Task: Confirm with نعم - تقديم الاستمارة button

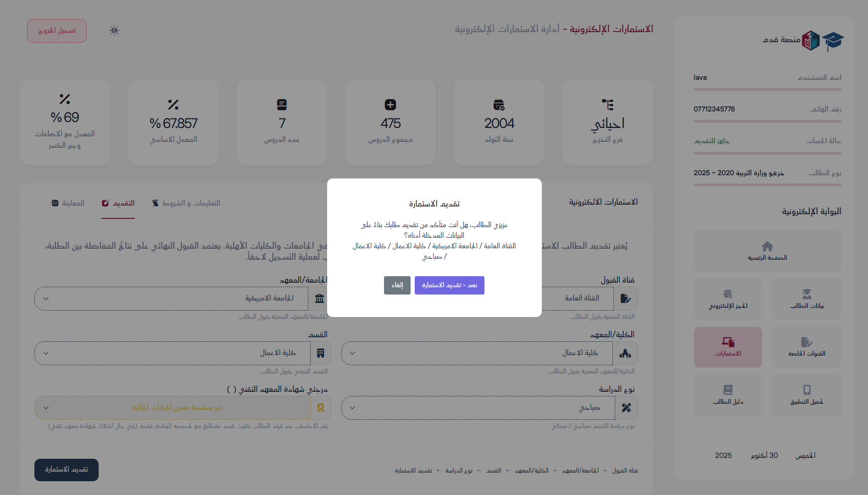Action: pyautogui.click(x=449, y=285)
